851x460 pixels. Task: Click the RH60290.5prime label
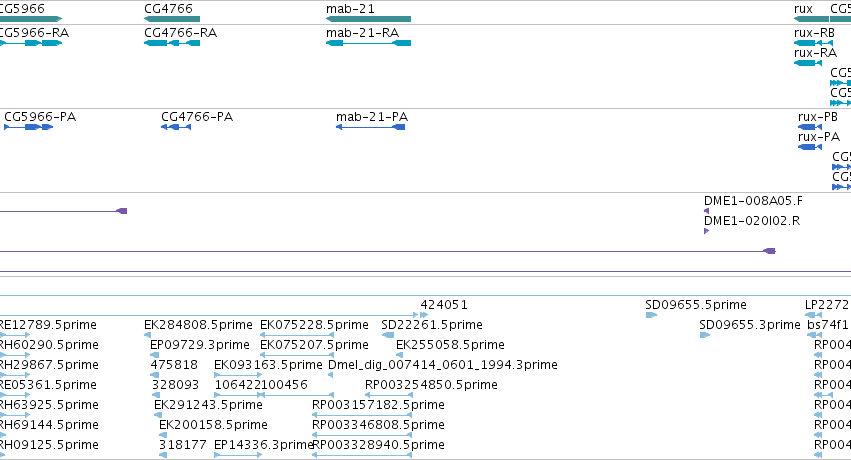(48, 345)
